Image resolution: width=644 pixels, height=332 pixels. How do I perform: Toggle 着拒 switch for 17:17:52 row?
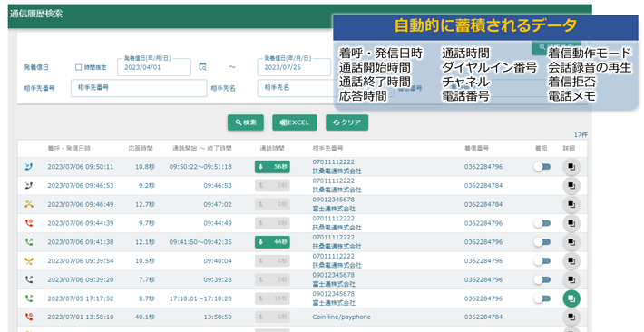pyautogui.click(x=542, y=298)
